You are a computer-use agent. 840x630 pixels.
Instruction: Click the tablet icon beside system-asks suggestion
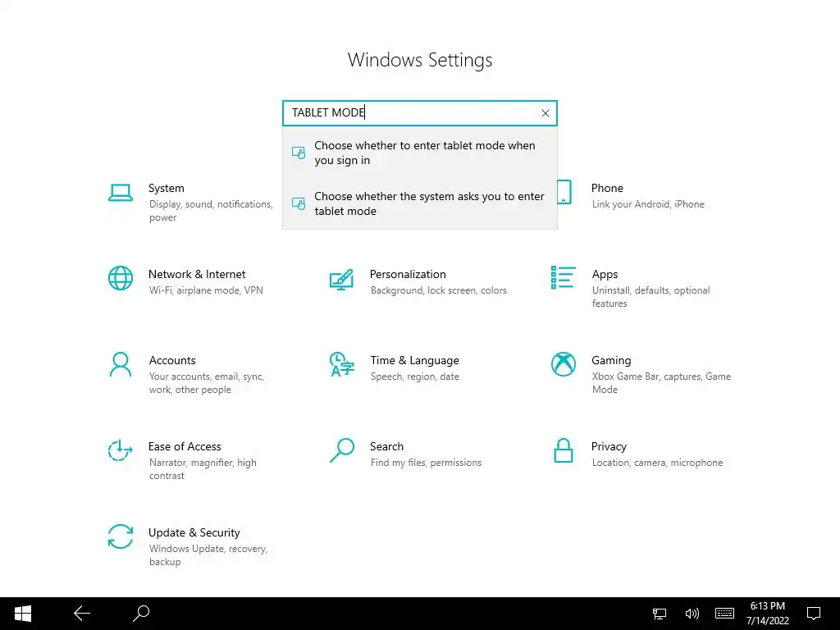coord(299,203)
